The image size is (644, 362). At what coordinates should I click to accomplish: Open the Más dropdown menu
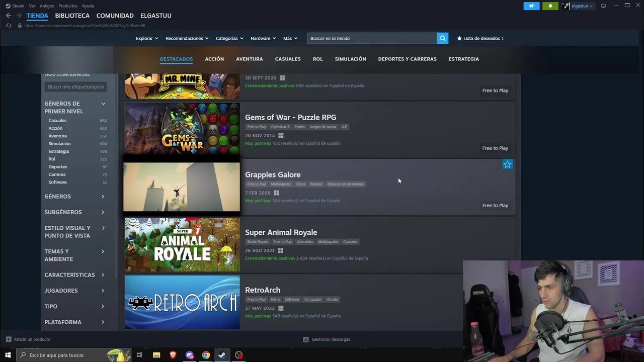290,38
